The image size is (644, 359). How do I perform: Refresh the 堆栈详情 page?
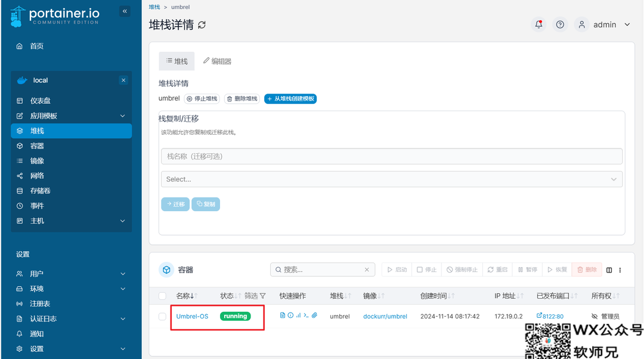pyautogui.click(x=202, y=25)
